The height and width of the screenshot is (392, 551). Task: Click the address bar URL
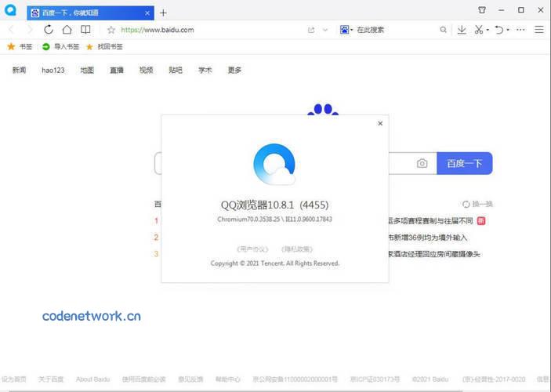(x=158, y=30)
